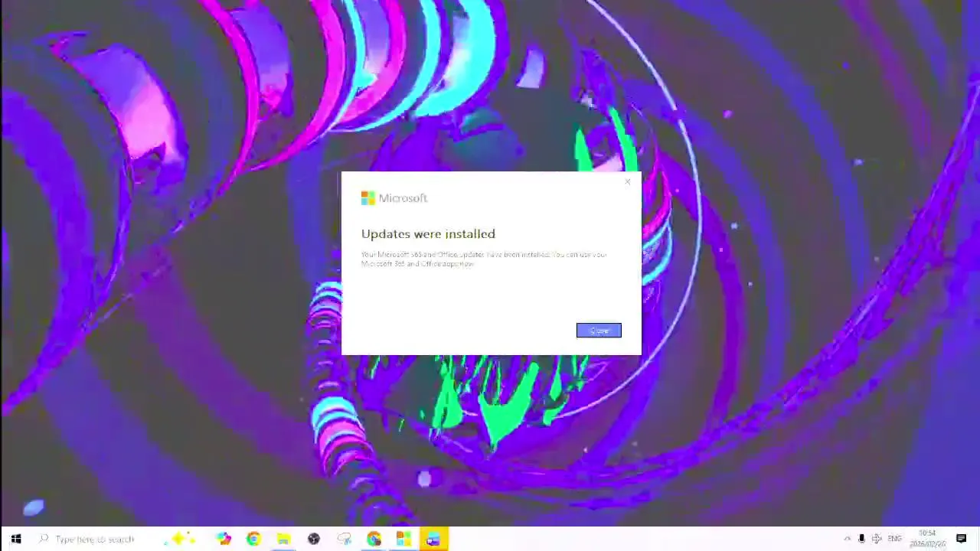The height and width of the screenshot is (551, 980).
Task: Select the dialog message about Microsoft 365 updates
Action: (x=484, y=259)
